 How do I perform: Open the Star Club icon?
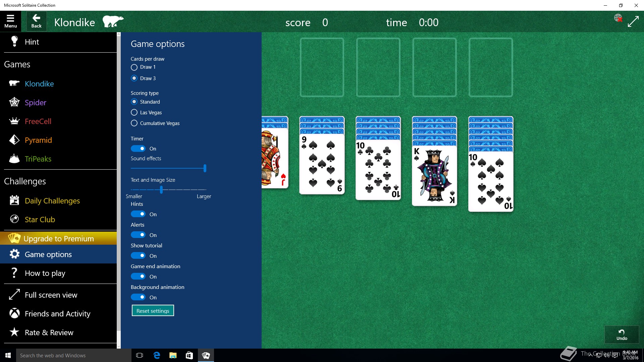click(x=14, y=219)
